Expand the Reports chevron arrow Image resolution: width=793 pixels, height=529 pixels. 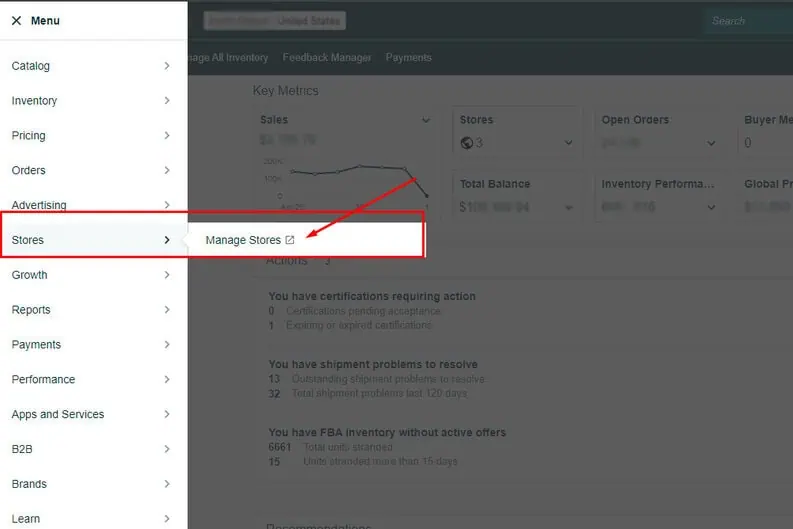167,310
